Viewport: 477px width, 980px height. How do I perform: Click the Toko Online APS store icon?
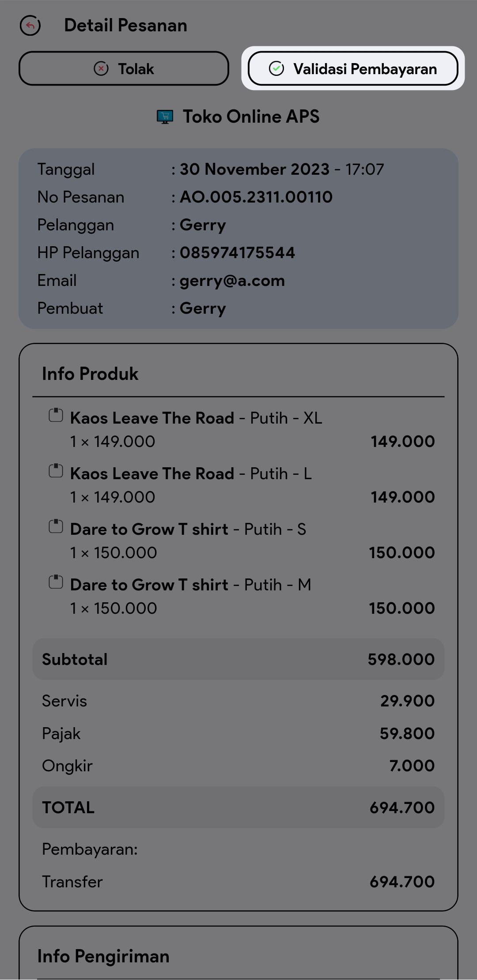click(x=165, y=117)
